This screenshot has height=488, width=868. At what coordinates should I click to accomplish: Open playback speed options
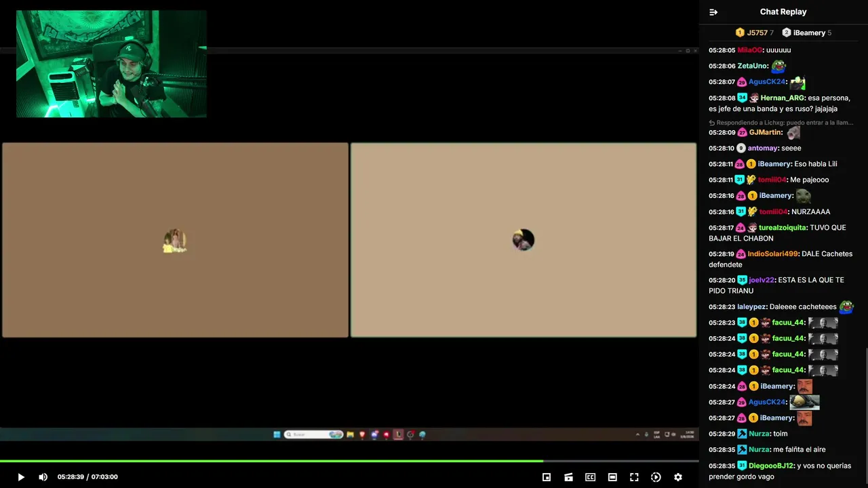click(656, 477)
